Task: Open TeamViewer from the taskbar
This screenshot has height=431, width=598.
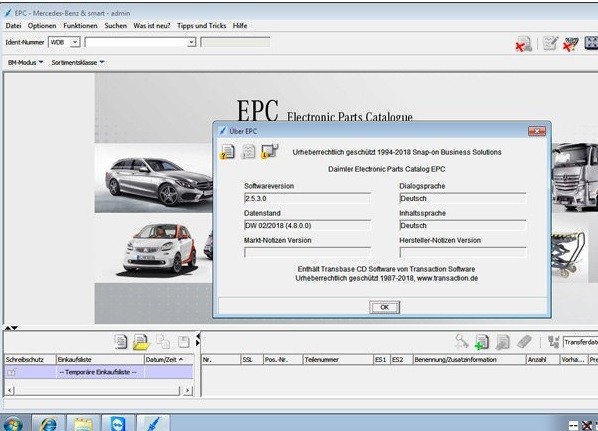Action: click(118, 423)
